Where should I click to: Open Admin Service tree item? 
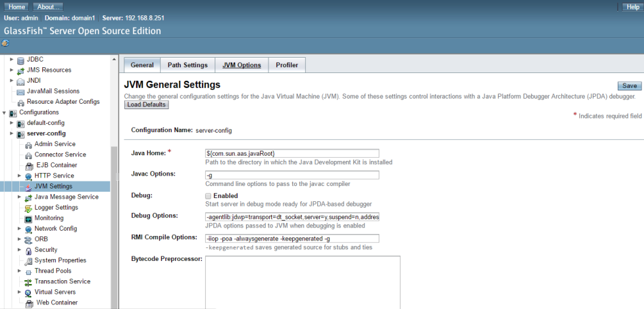[55, 144]
